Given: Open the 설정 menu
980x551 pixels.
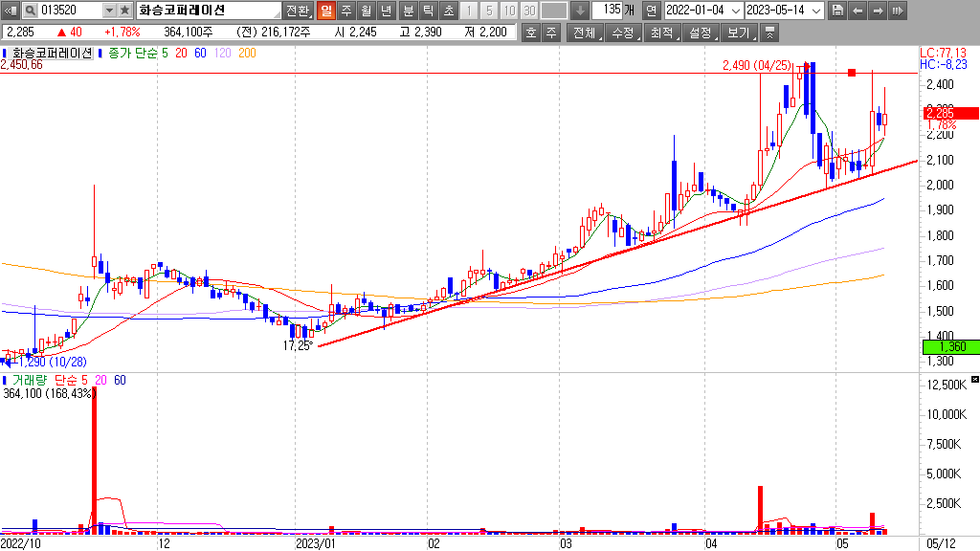Looking at the screenshot, I should pos(701,33).
